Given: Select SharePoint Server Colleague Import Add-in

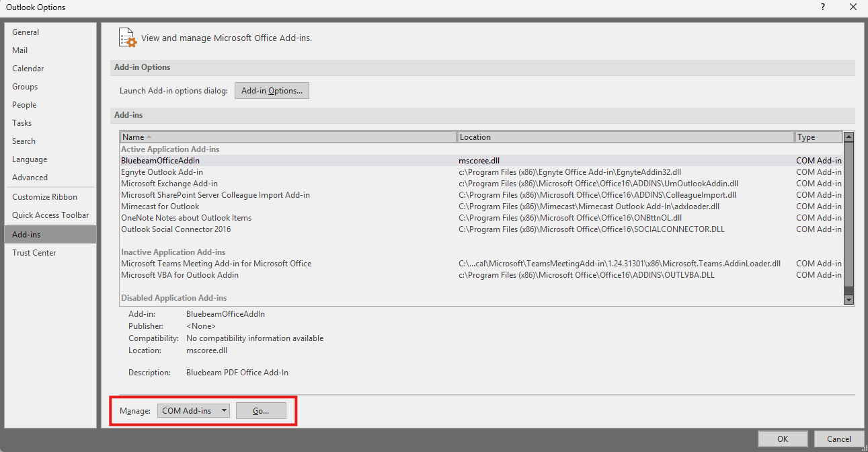Looking at the screenshot, I should point(481,195).
